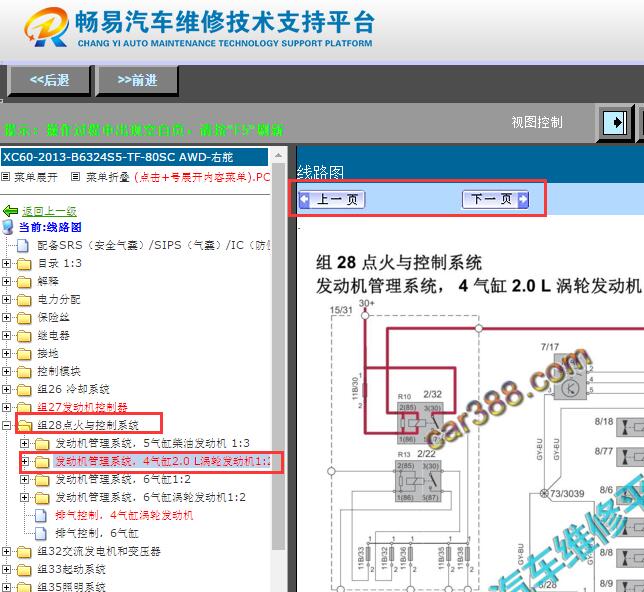
Task: Click 返回上一级 link
Action: point(49,211)
